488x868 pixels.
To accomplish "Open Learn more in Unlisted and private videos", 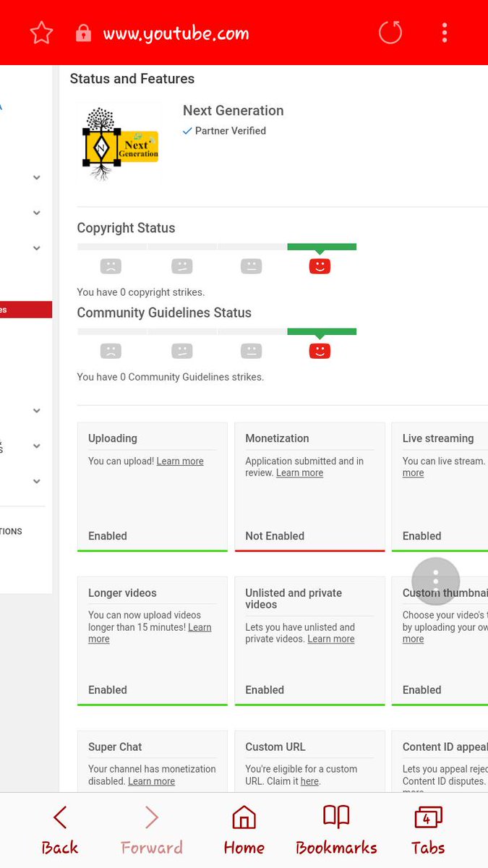I will (331, 639).
